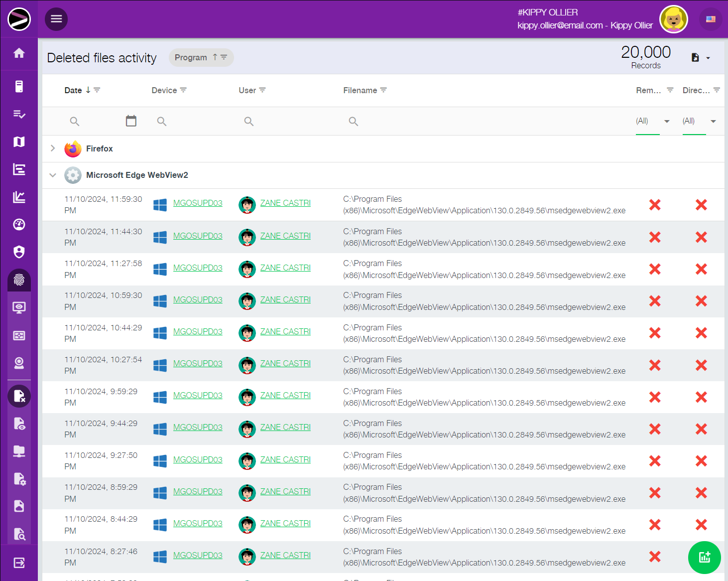Open the language flag selector
Image resolution: width=728 pixels, height=581 pixels.
click(x=711, y=19)
